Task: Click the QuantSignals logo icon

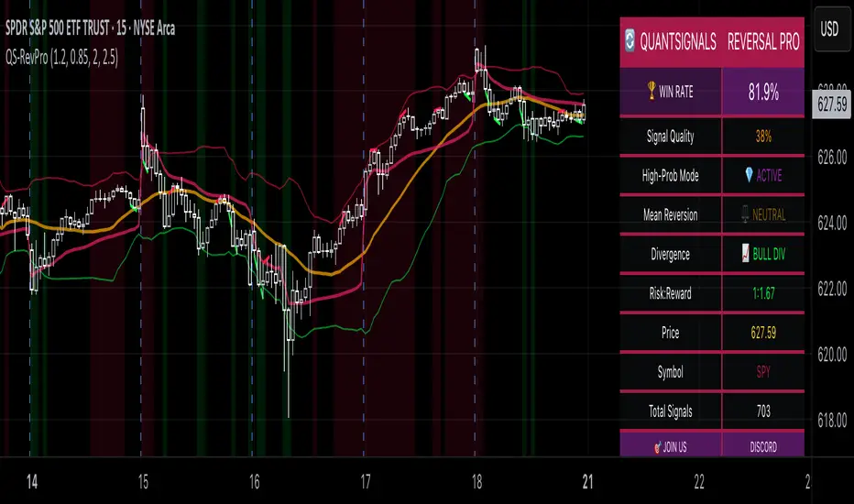Action: (630, 41)
